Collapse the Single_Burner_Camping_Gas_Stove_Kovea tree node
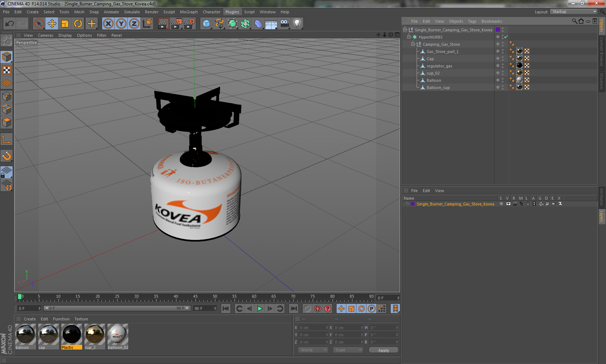The height and width of the screenshot is (364, 606). pos(405,30)
